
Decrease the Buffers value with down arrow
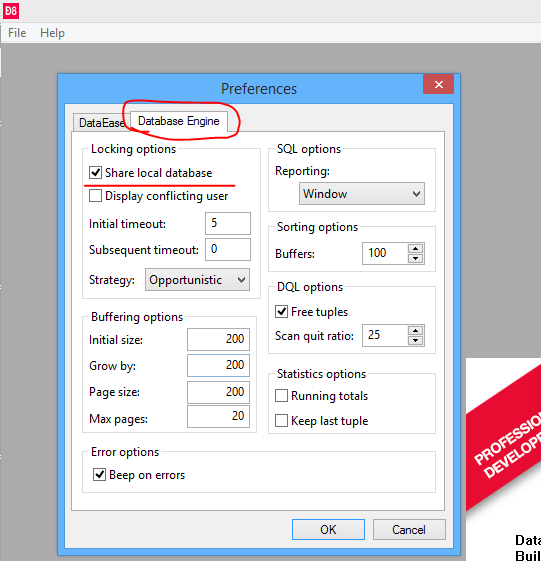click(415, 258)
